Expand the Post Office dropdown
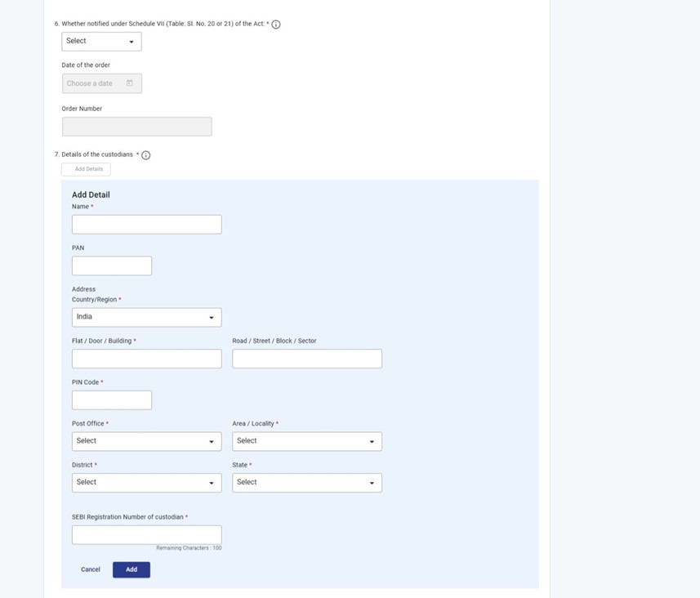The image size is (700, 598). point(146,440)
